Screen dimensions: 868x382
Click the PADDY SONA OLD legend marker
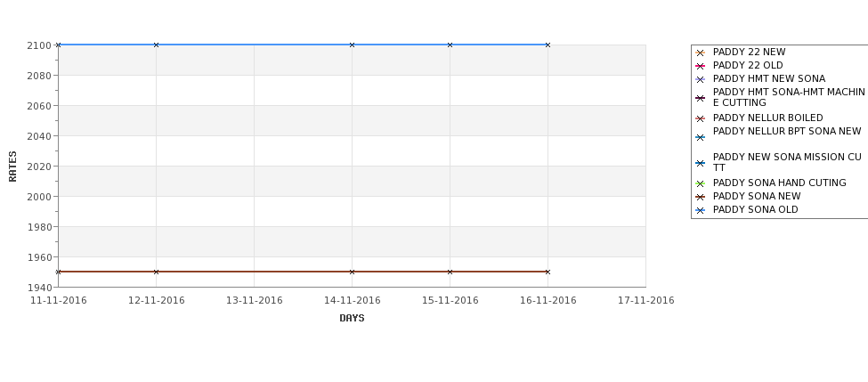[700, 210]
